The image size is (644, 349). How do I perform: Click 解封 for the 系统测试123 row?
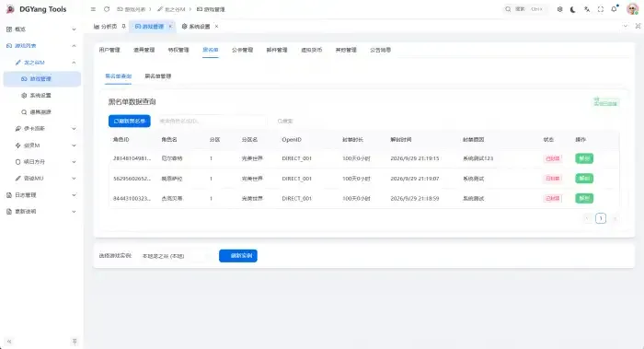click(x=584, y=158)
